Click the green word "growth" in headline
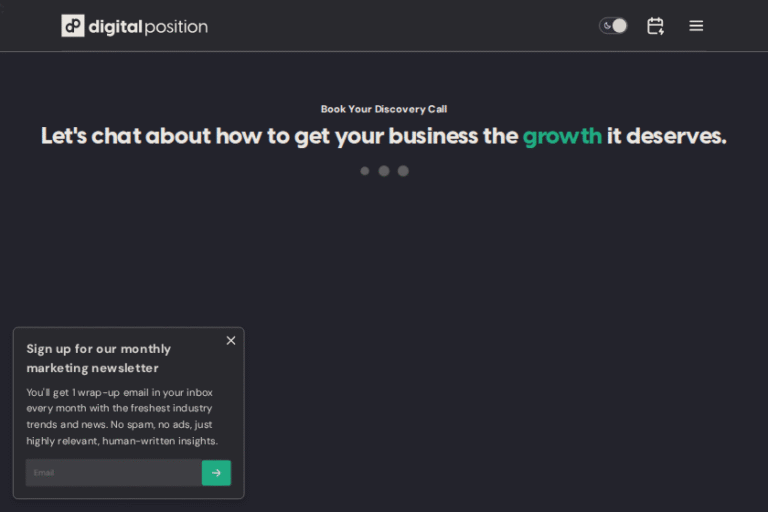This screenshot has height=512, width=768. point(562,136)
